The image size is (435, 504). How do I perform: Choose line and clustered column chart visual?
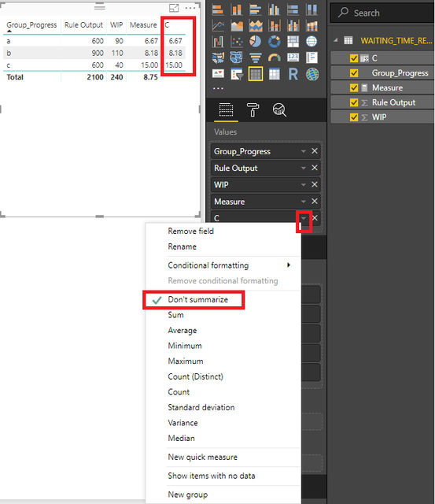pyautogui.click(x=293, y=26)
